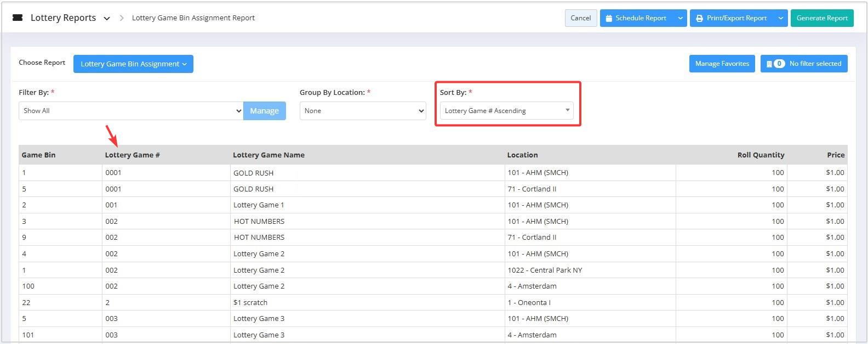The image size is (868, 344).
Task: Select the $1 scratch table row
Action: click(x=433, y=302)
